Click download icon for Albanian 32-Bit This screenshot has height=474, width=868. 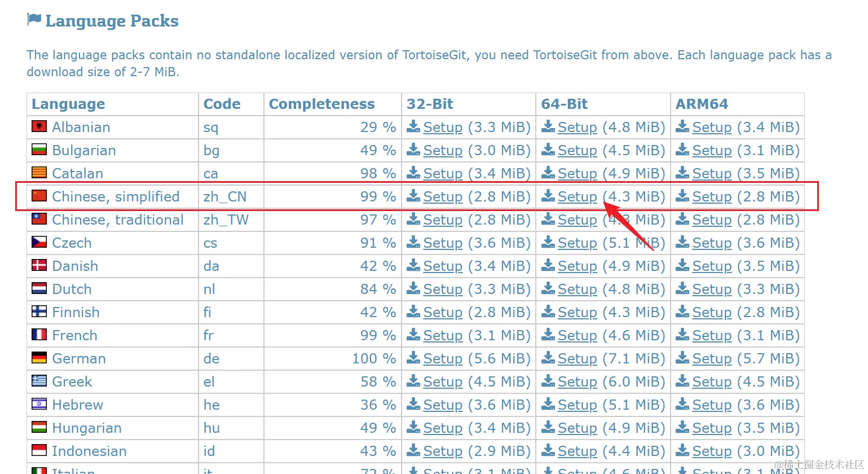point(413,126)
